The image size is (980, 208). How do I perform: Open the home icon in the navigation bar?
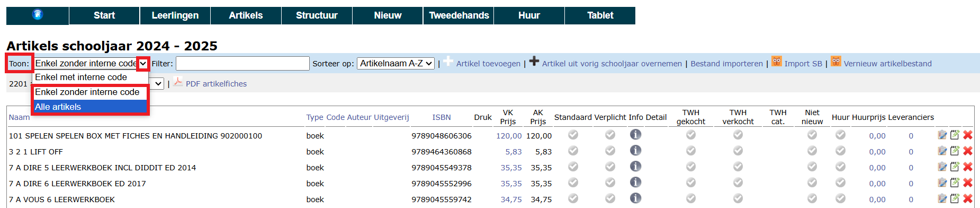pyautogui.click(x=37, y=14)
